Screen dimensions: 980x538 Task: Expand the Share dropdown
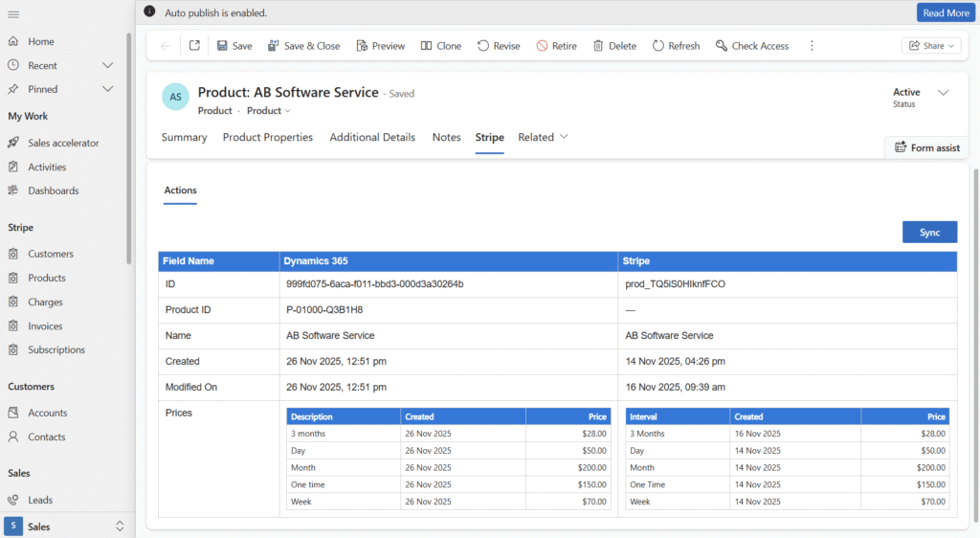coord(930,46)
